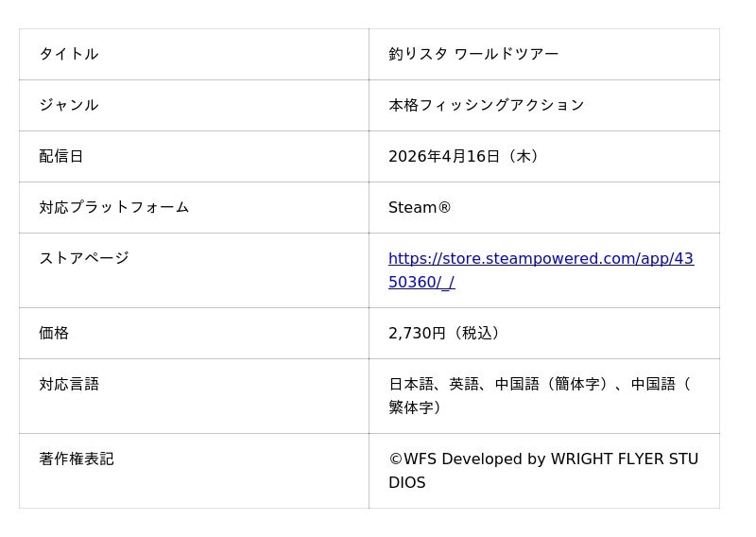Select the 2,730円 price text

(417, 333)
